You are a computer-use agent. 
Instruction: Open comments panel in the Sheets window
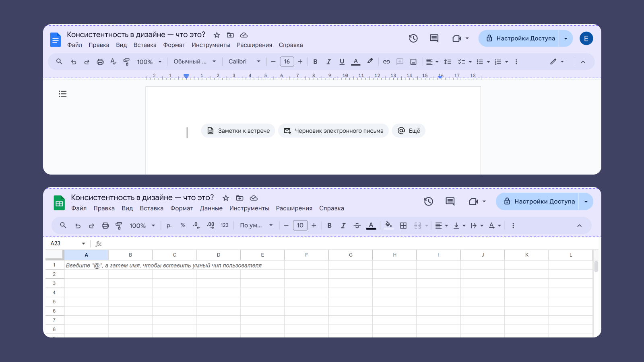click(x=450, y=202)
